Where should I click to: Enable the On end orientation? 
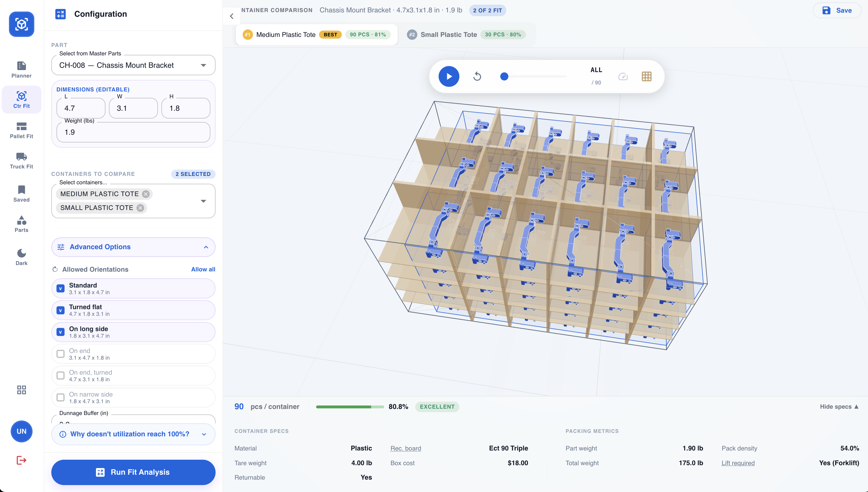(61, 354)
